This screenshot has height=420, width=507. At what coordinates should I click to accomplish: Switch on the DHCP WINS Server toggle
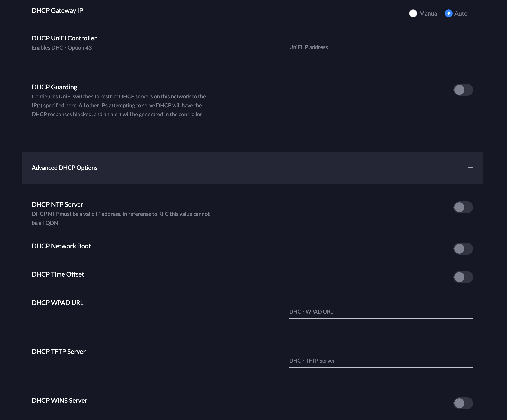click(x=463, y=403)
